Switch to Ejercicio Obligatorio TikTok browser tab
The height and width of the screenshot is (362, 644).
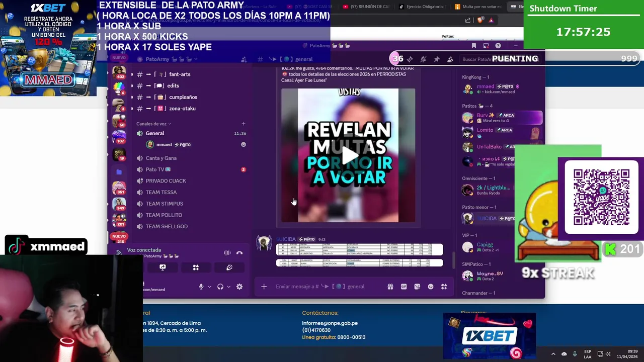tap(422, 7)
